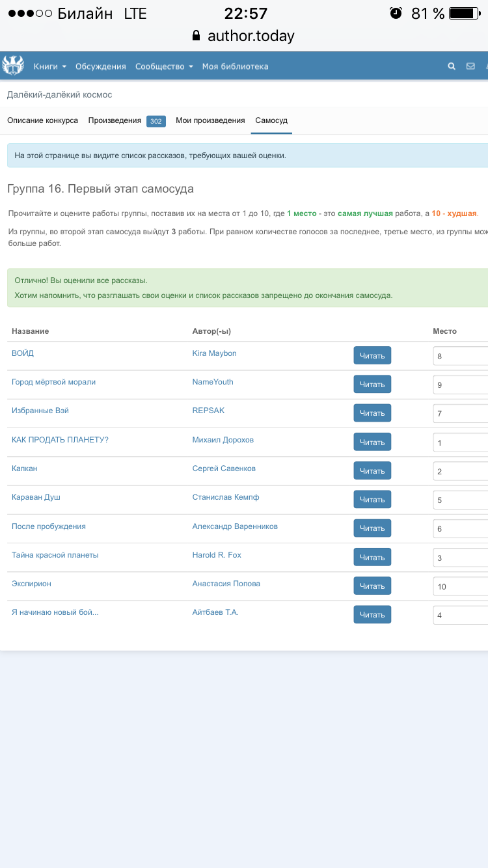Expand the Сообщество dropdown menu
The width and height of the screenshot is (488, 868).
pos(164,66)
